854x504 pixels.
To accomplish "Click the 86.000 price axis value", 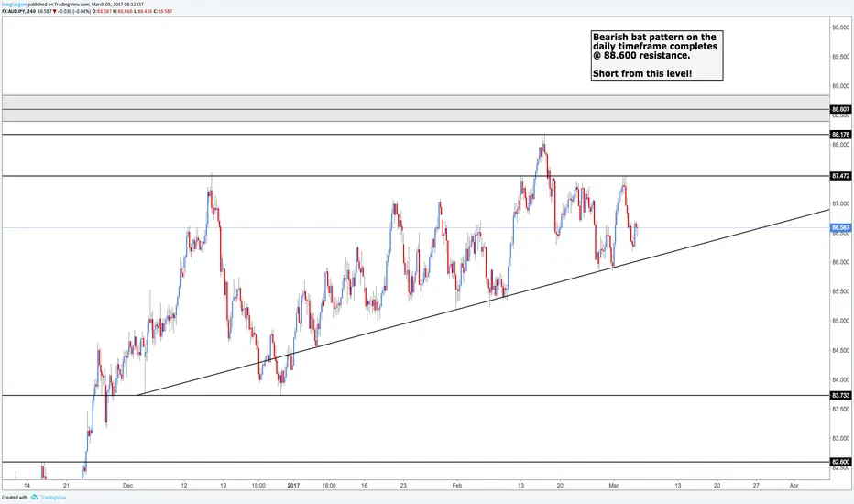I will (x=841, y=262).
